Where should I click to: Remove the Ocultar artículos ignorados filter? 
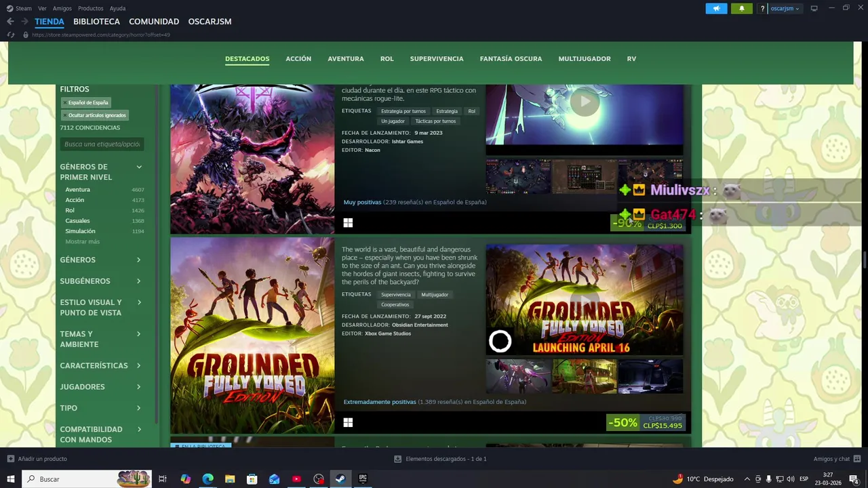(65, 115)
